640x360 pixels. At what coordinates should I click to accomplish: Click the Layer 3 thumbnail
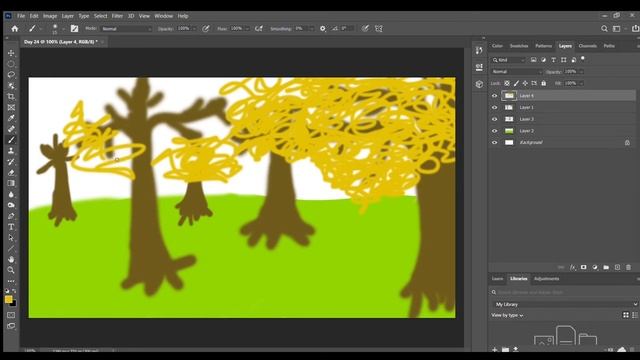509,119
